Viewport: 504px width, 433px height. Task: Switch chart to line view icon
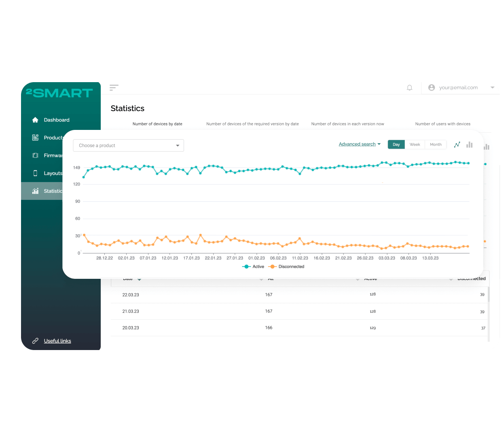(x=457, y=144)
